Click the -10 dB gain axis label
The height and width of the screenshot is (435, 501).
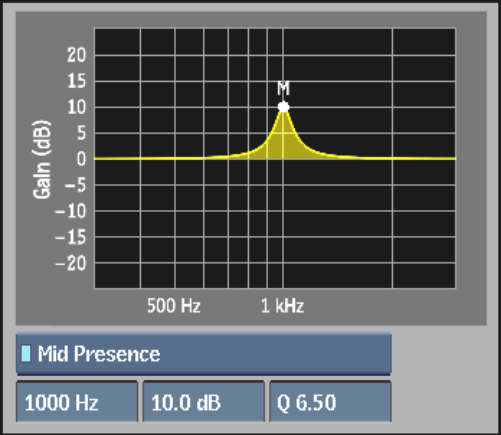(x=70, y=211)
